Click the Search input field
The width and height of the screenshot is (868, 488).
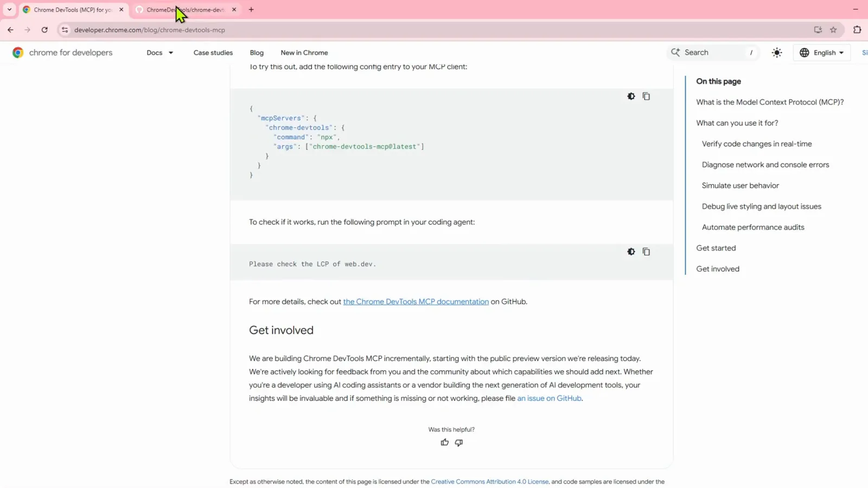712,53
